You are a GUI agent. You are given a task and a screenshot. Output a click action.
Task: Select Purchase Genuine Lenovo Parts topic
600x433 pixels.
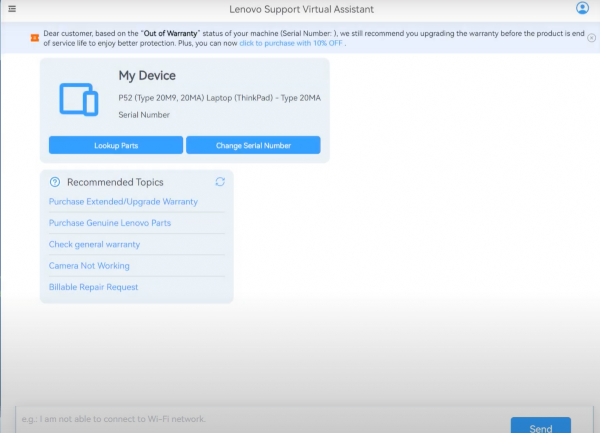pyautogui.click(x=110, y=223)
